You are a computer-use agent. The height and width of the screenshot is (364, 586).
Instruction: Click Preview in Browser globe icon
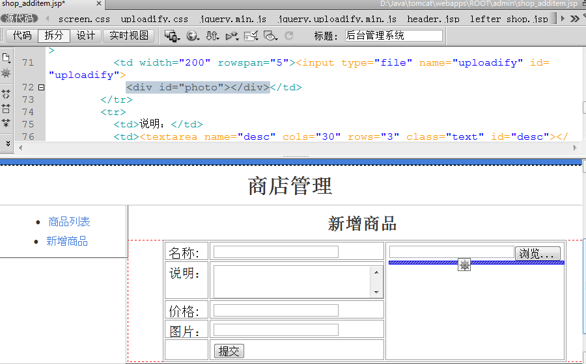pos(192,36)
